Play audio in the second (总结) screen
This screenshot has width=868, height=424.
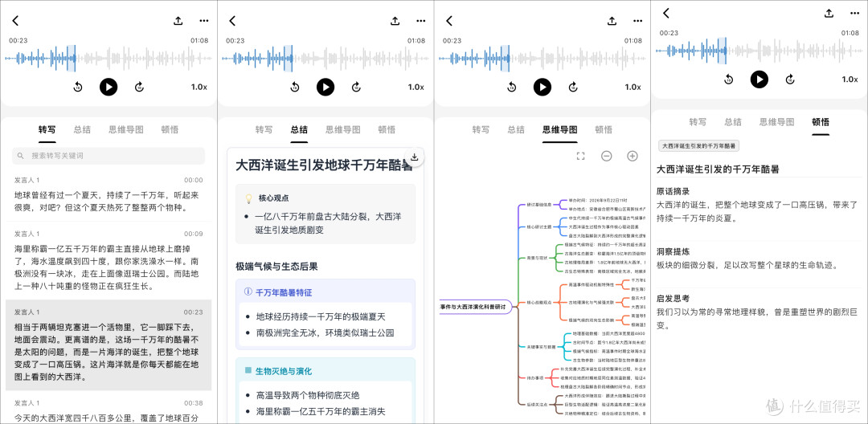coord(325,87)
